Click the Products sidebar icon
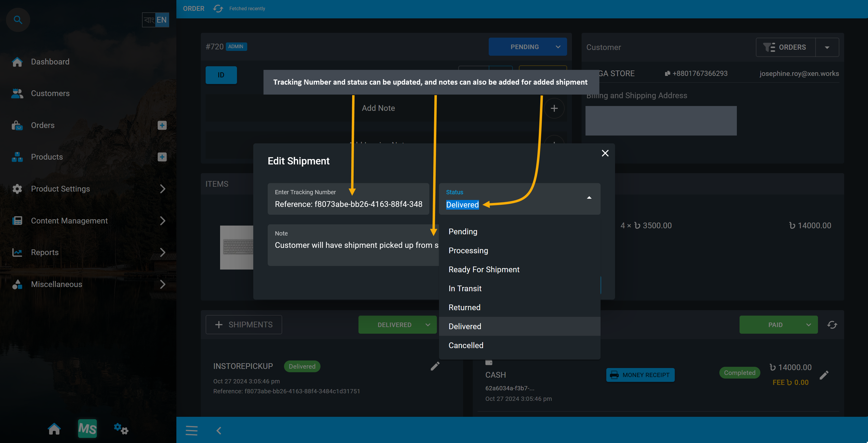The image size is (868, 443). click(17, 157)
